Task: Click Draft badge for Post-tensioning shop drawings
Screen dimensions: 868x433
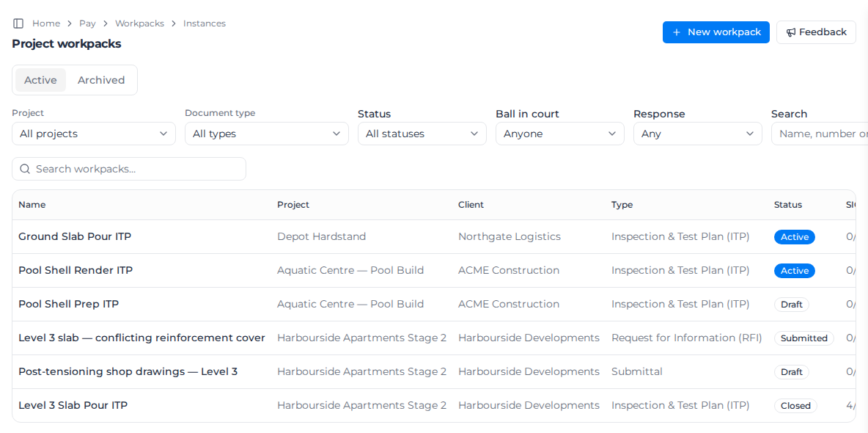Action: click(792, 373)
